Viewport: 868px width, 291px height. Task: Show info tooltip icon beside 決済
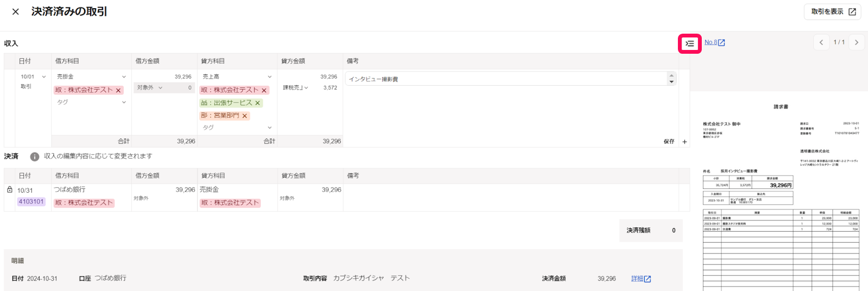click(x=35, y=156)
